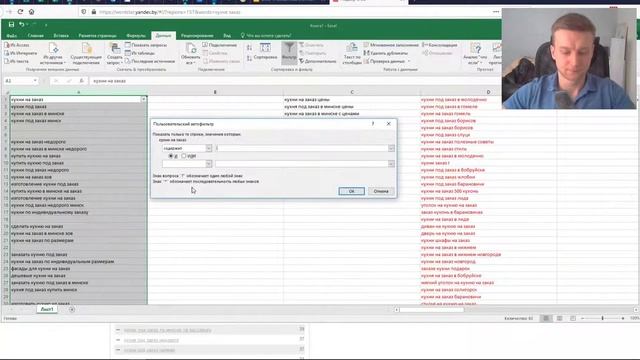The image size is (640, 360).
Task: Click the browser reload icon
Action: [20, 12]
